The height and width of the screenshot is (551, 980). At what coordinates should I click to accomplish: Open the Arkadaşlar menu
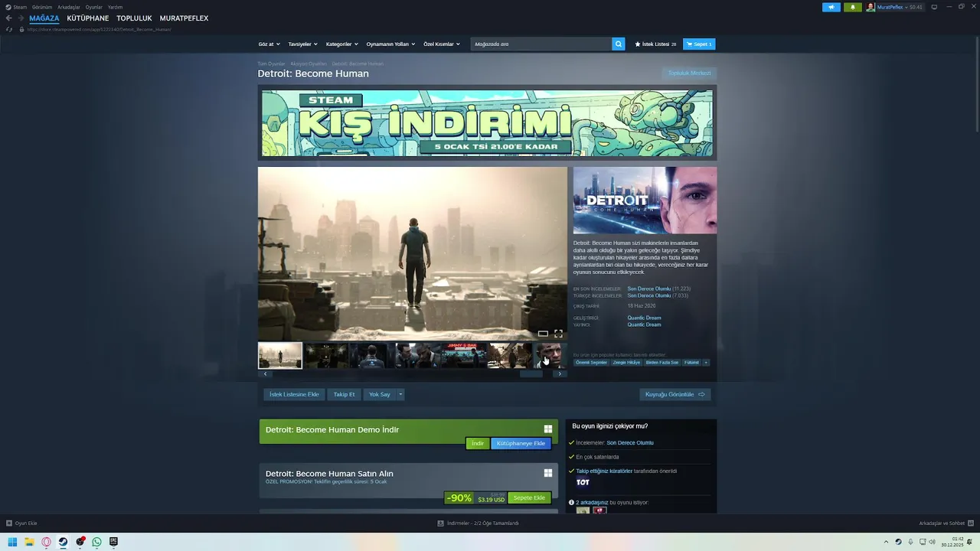pos(69,7)
